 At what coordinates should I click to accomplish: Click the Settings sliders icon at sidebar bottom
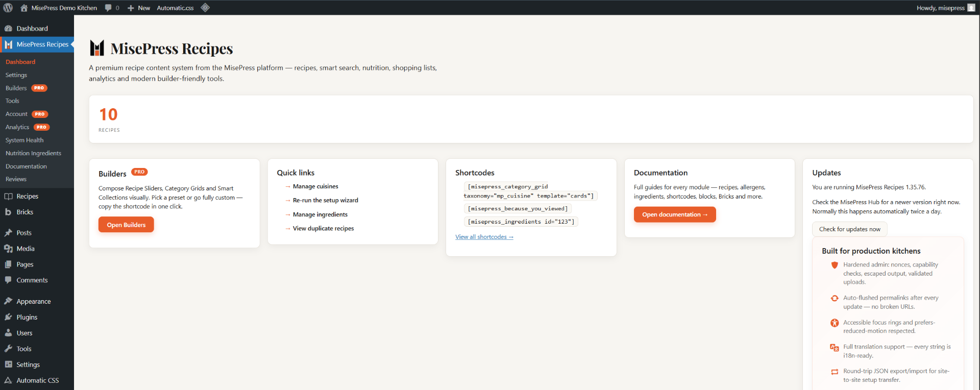pos(8,364)
